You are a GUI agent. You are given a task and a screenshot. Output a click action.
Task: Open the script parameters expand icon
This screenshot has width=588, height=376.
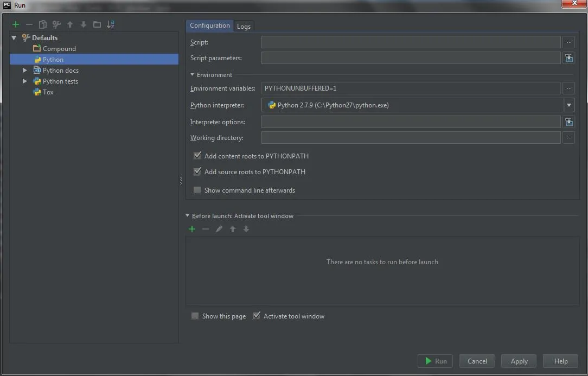click(569, 58)
